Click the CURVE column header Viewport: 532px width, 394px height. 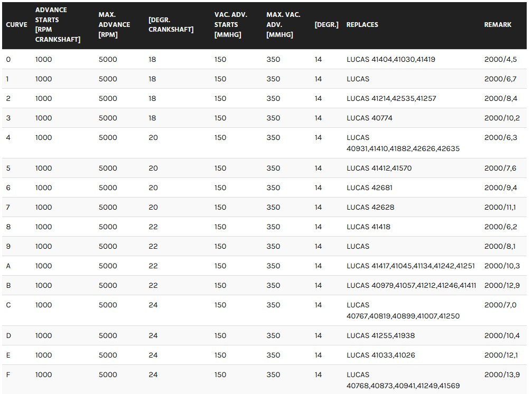(x=16, y=25)
